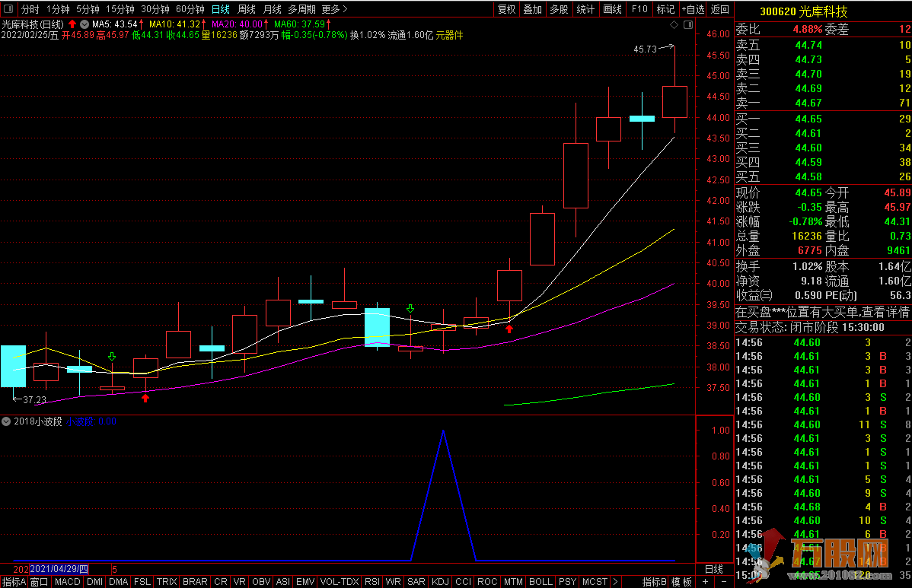Select the PSY indicator
912x588 pixels.
pos(567,582)
